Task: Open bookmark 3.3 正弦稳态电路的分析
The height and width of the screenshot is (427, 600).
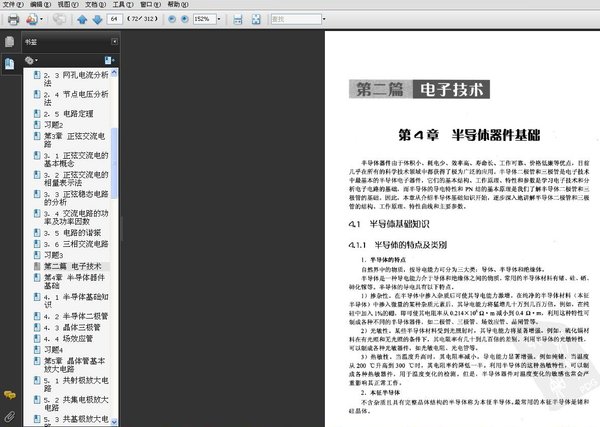Action: pos(76,198)
